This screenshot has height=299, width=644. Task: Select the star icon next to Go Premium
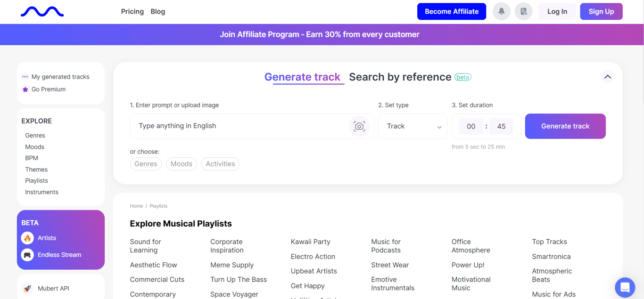25,89
